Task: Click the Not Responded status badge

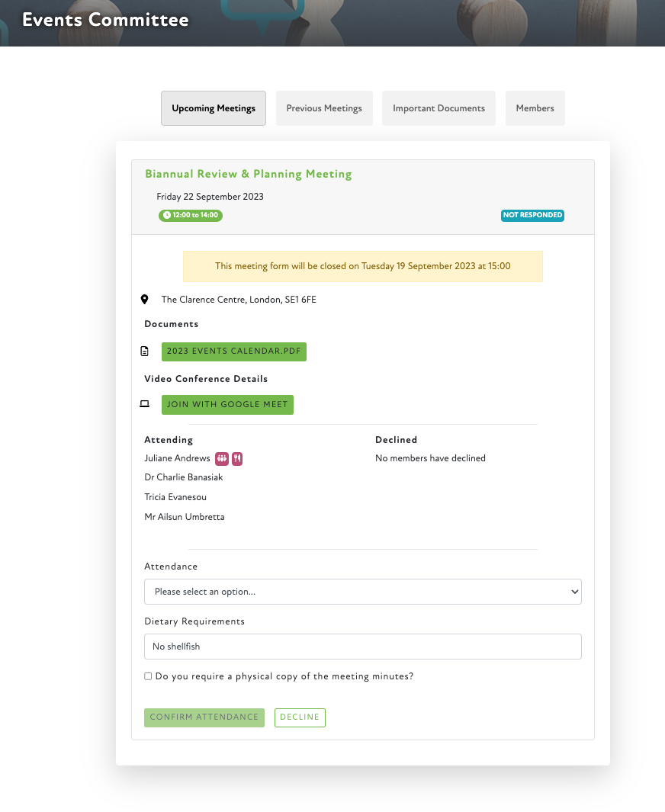Action: coord(532,216)
